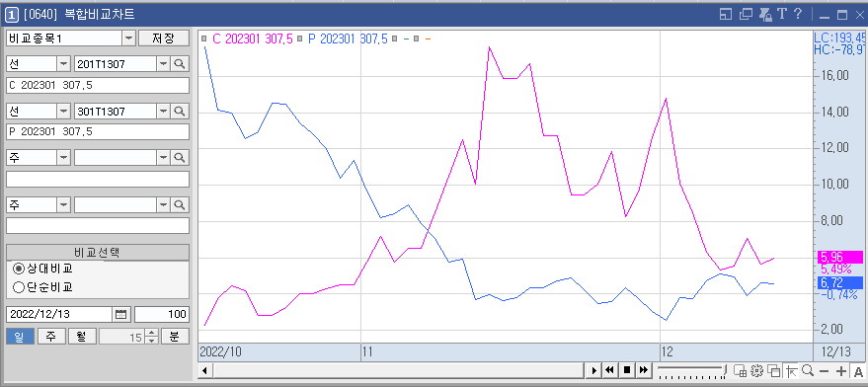Click the horizontal chart scrollbar track
Screen dimensions: 868x387
point(399,370)
